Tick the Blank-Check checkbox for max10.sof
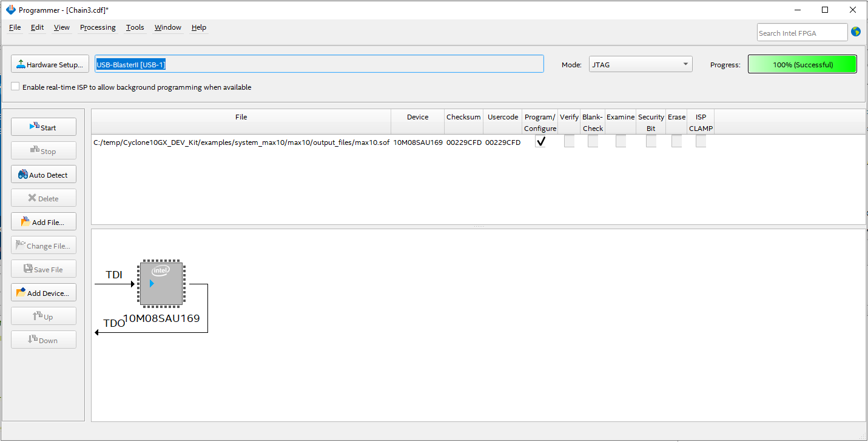This screenshot has height=442, width=868. (x=593, y=142)
